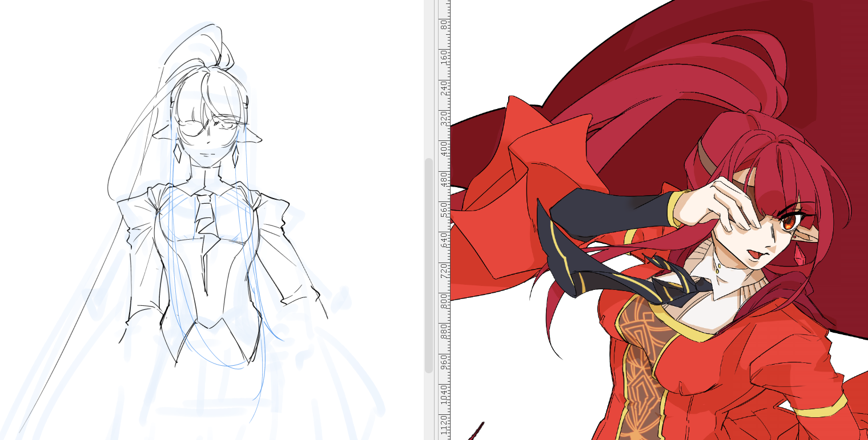The width and height of the screenshot is (868, 440).
Task: Click the open mouth in the colored artwork
Action: pos(753,253)
